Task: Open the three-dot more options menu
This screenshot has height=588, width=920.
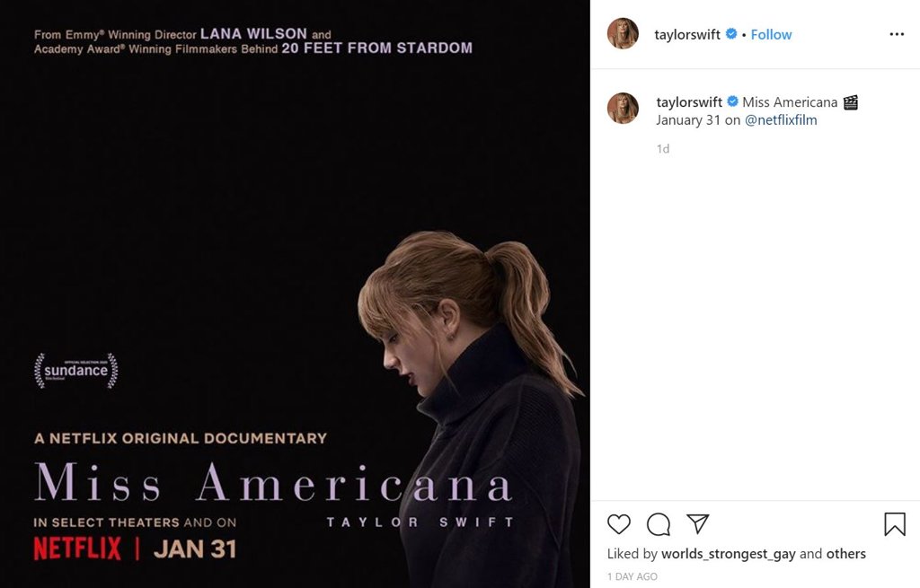Action: 897,34
